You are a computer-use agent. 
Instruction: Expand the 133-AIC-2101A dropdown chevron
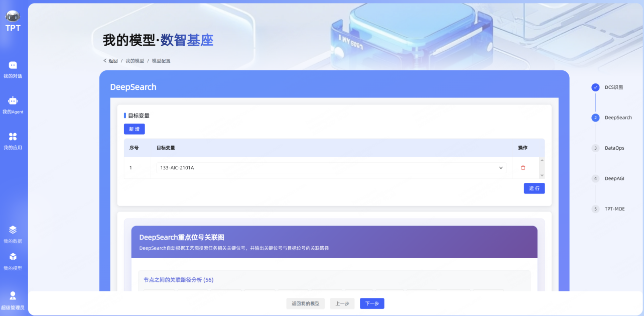point(501,168)
